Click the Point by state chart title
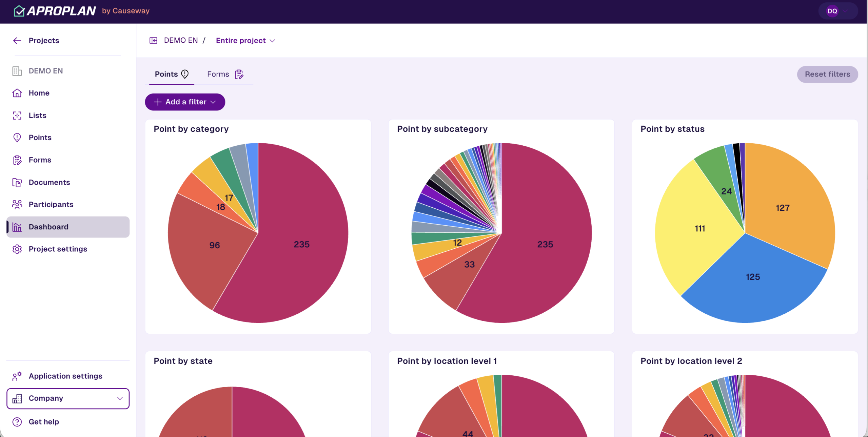This screenshot has height=437, width=868. tap(183, 361)
